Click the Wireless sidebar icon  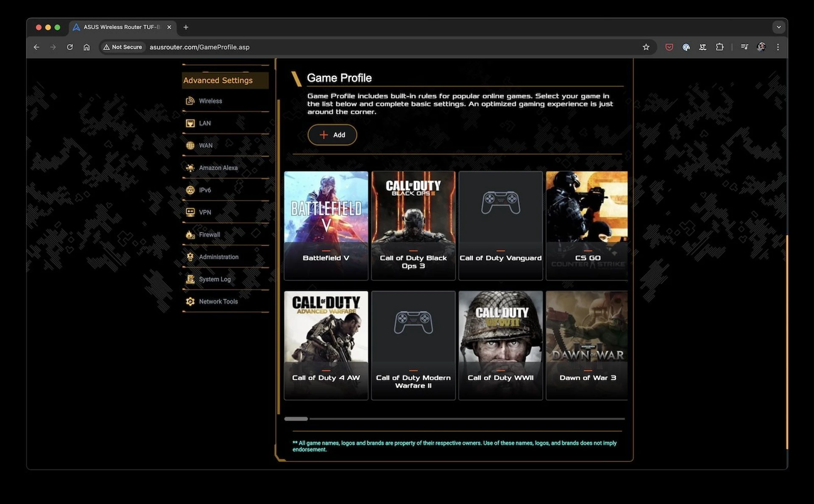click(190, 101)
